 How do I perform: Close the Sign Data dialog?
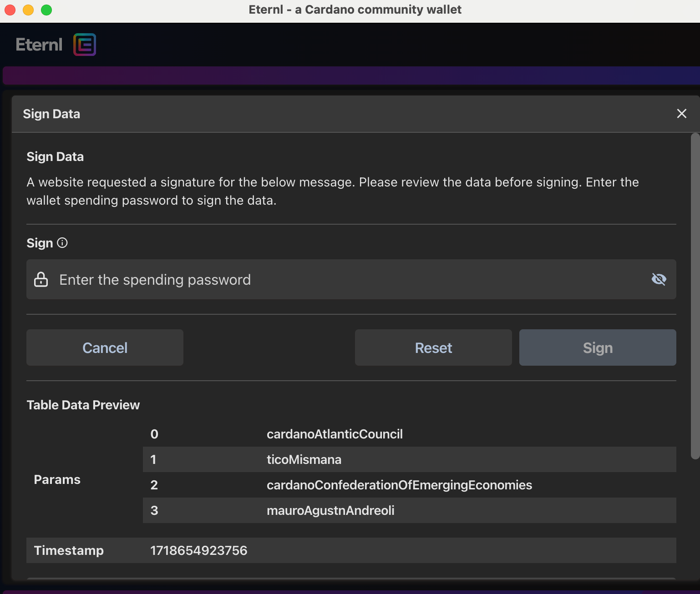(x=681, y=114)
